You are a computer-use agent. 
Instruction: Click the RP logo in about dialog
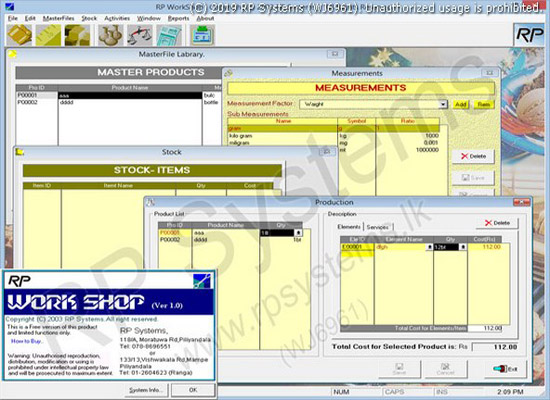[x=19, y=281]
